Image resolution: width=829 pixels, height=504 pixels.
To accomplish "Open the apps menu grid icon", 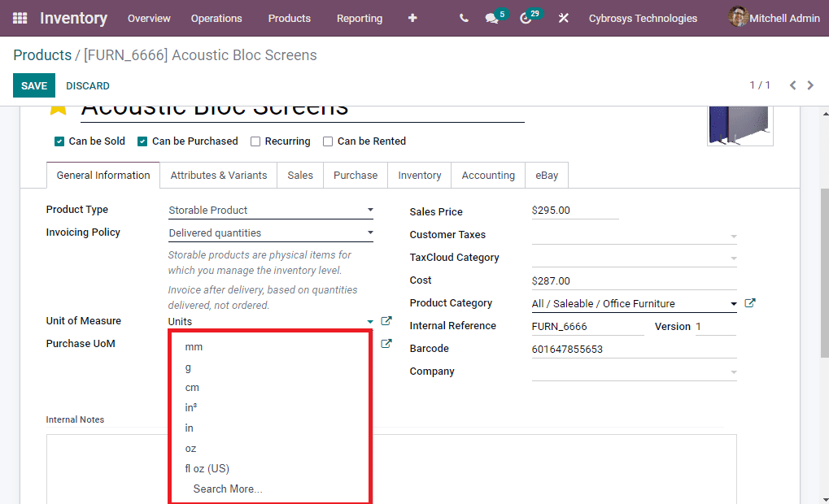I will [19, 18].
